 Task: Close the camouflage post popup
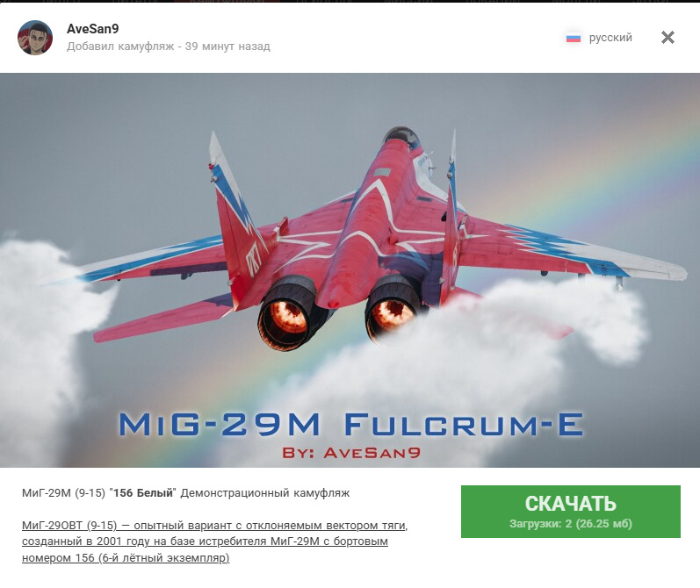(668, 38)
